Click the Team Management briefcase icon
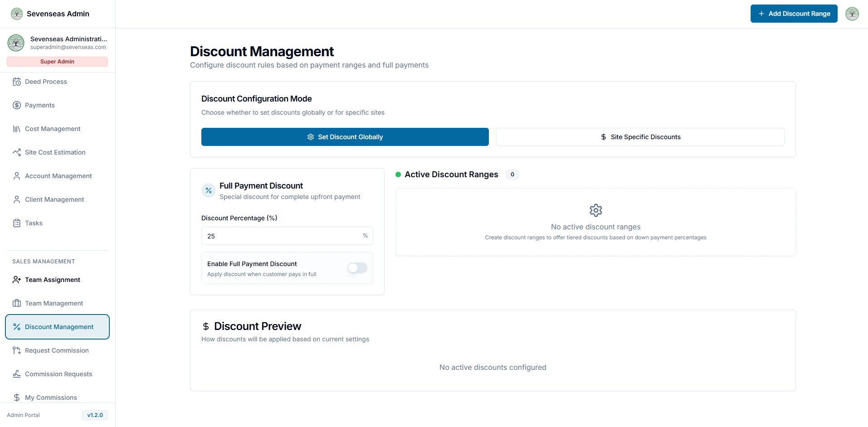 [x=17, y=303]
